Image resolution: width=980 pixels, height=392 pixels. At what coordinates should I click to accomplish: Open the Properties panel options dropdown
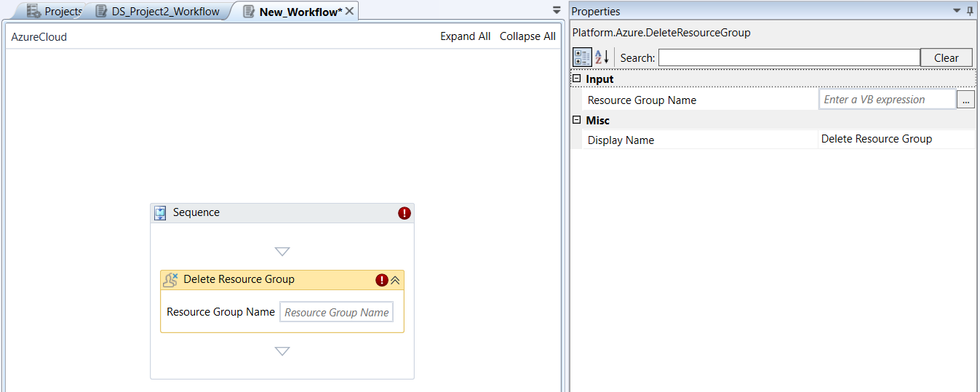pyautogui.click(x=957, y=11)
